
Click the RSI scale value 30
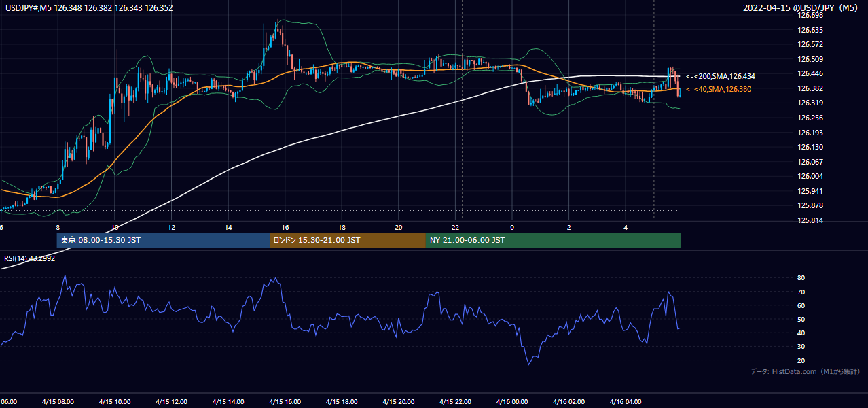coord(801,346)
